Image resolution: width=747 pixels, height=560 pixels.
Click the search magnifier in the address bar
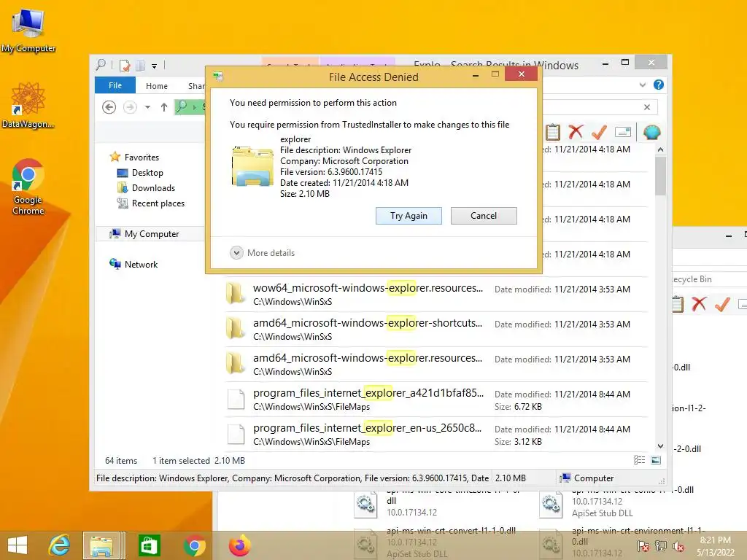[x=182, y=106]
